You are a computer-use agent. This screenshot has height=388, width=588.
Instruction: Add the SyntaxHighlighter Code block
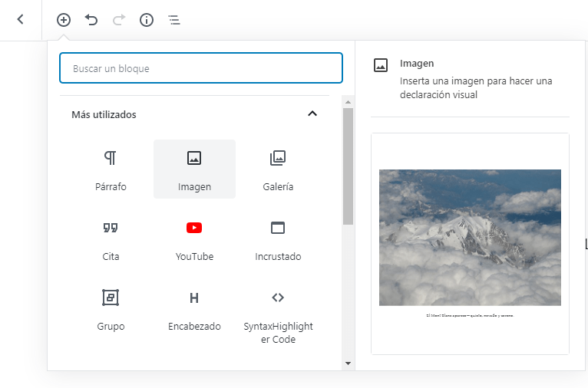click(x=278, y=314)
